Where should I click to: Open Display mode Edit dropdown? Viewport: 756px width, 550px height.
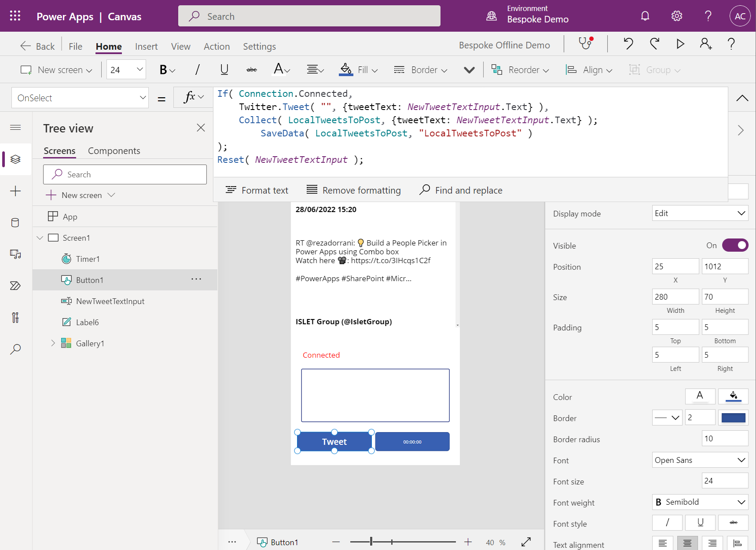700,213
